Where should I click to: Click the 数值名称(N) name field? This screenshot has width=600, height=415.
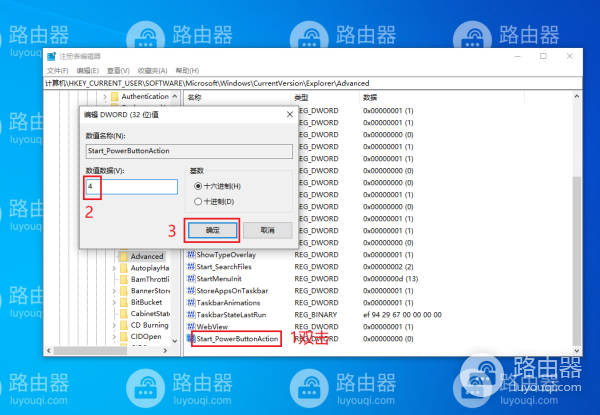(189, 151)
